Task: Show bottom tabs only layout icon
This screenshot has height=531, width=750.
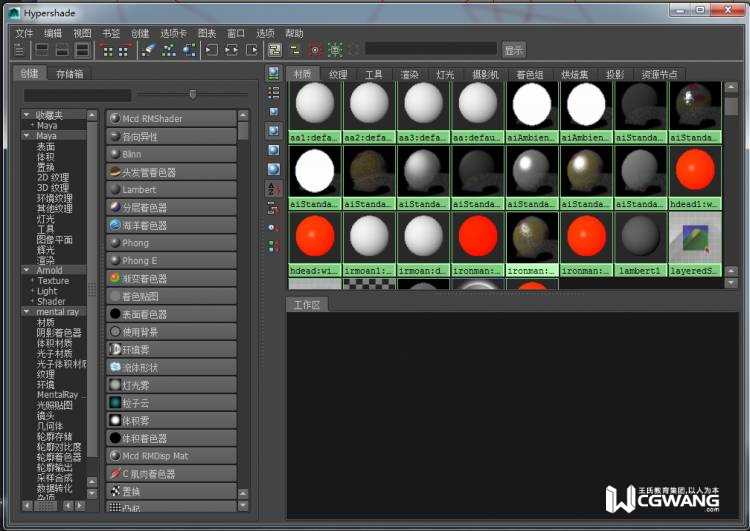Action: click(62, 50)
